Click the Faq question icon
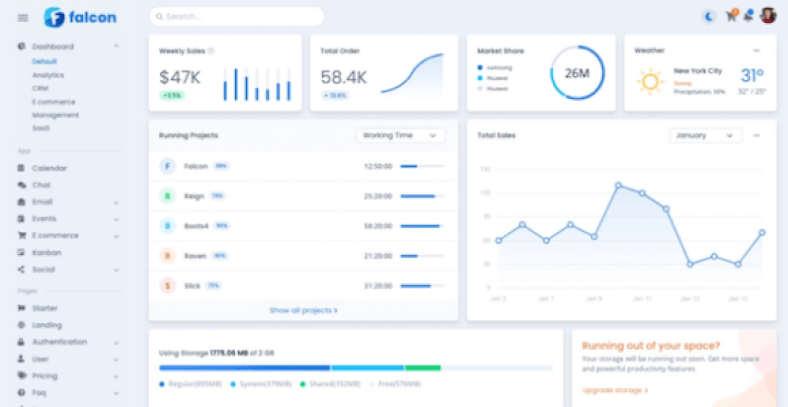 click(x=22, y=392)
